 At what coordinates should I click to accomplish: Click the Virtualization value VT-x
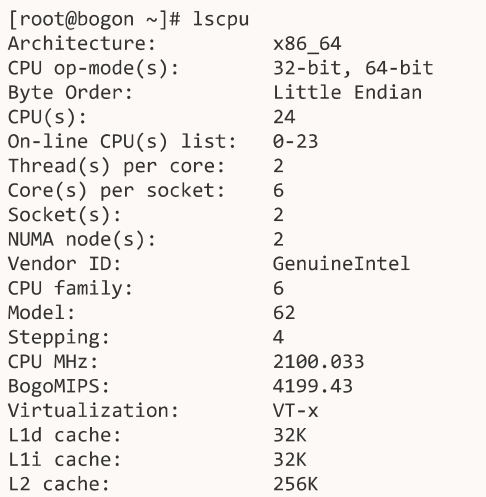coord(296,411)
